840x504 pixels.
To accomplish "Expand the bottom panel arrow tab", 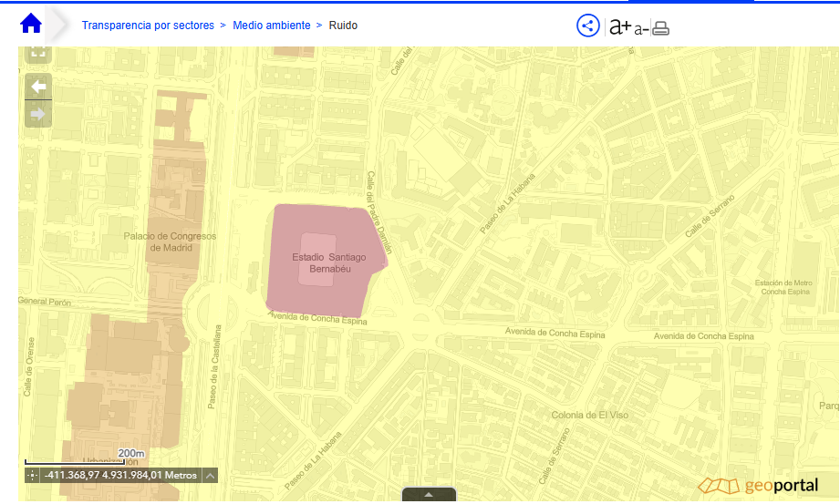I will (429, 494).
